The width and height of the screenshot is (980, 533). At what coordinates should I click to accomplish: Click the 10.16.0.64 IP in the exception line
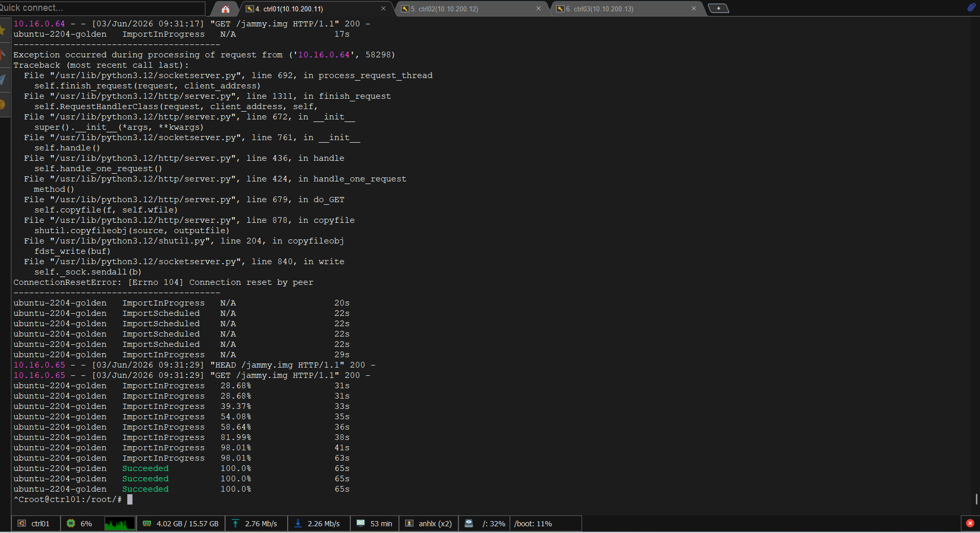coord(324,55)
